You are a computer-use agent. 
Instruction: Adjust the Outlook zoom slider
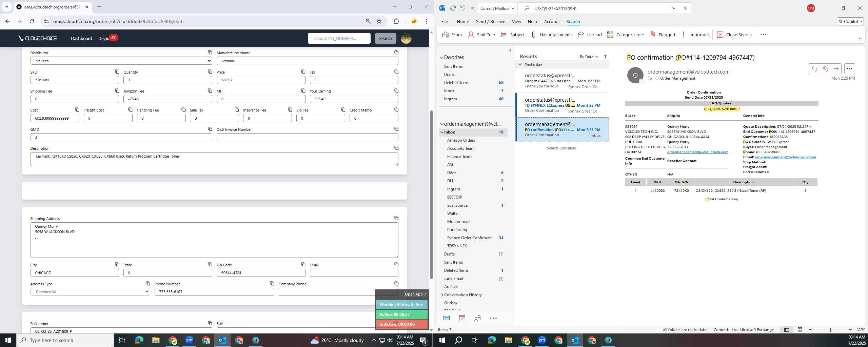coord(830,330)
